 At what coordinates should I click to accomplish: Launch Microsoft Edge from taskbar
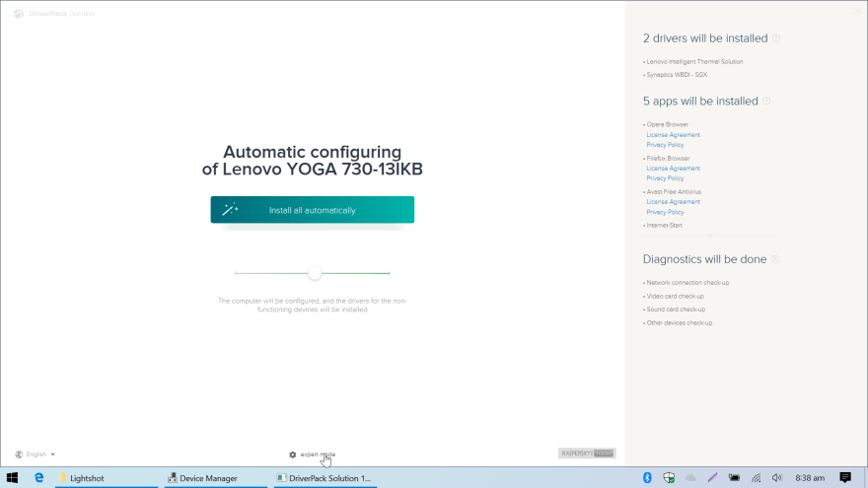[38, 477]
